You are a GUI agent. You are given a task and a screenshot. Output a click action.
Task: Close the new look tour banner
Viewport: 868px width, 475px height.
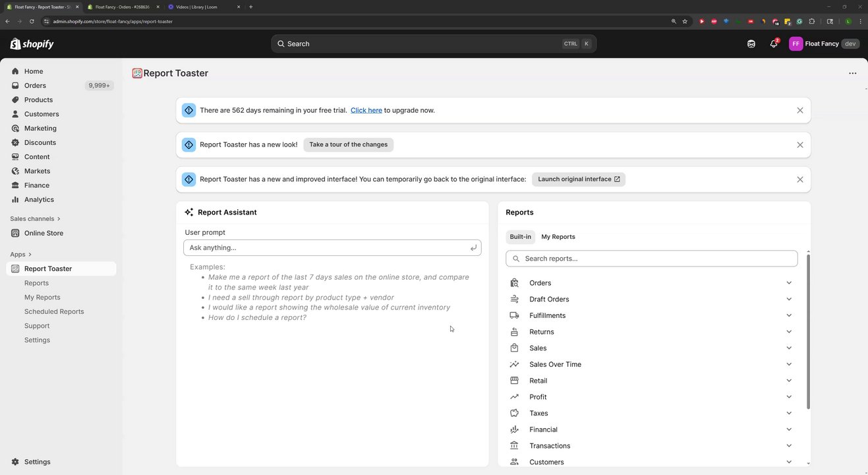tap(799, 145)
